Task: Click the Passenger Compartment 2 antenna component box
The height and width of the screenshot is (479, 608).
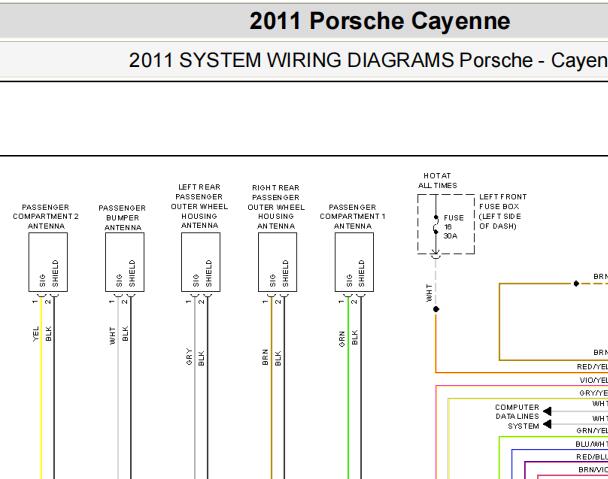Action: (48, 262)
